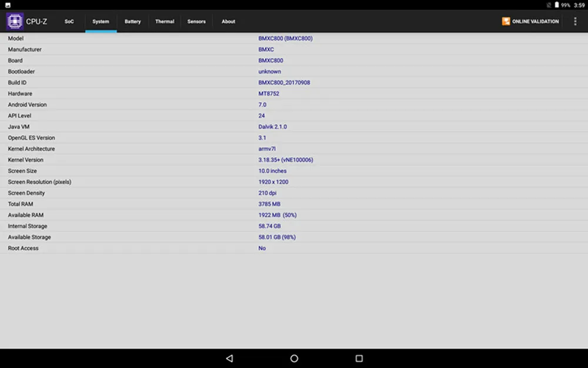
Task: Click the Internal Storage row label
Action: click(x=28, y=226)
